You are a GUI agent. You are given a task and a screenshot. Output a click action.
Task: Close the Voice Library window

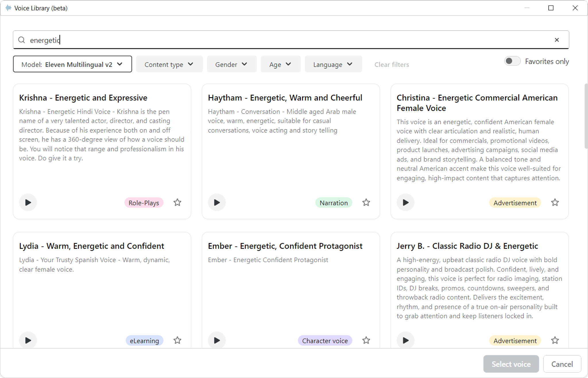click(x=575, y=8)
